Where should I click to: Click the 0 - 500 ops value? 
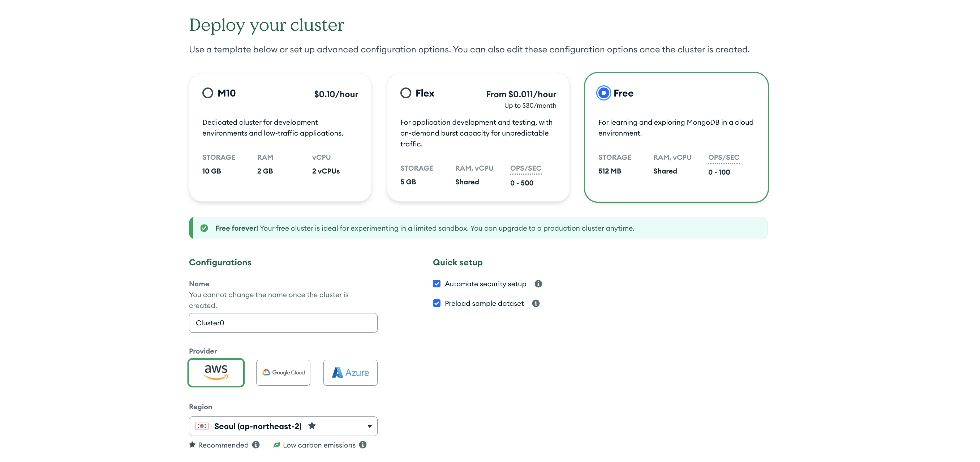click(x=521, y=183)
